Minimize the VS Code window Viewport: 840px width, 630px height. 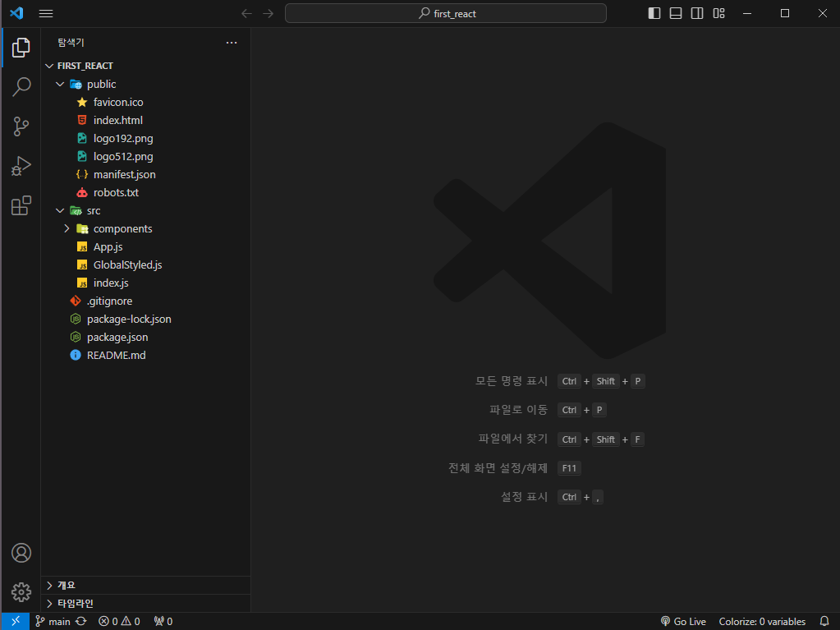(x=747, y=13)
